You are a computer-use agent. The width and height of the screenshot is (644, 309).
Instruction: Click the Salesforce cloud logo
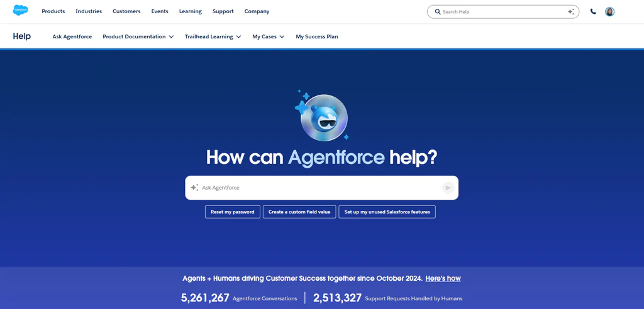point(20,11)
